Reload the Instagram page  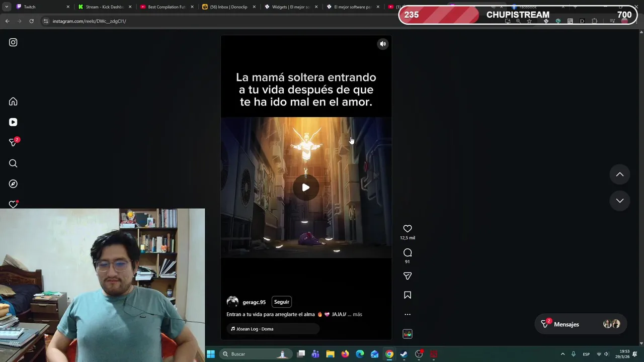tap(31, 21)
